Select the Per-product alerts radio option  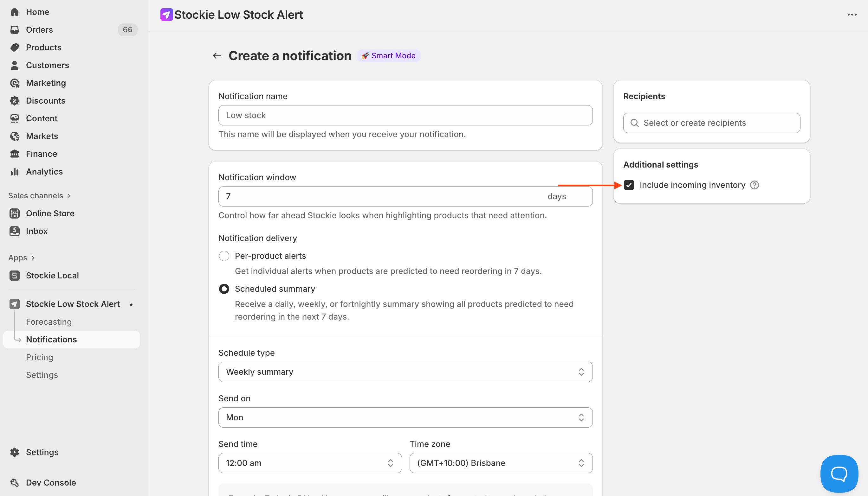224,256
